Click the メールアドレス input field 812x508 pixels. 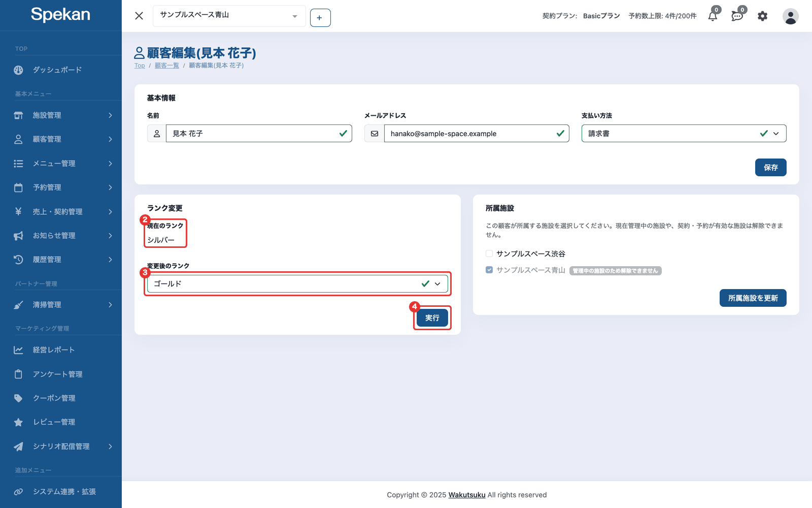477,134
